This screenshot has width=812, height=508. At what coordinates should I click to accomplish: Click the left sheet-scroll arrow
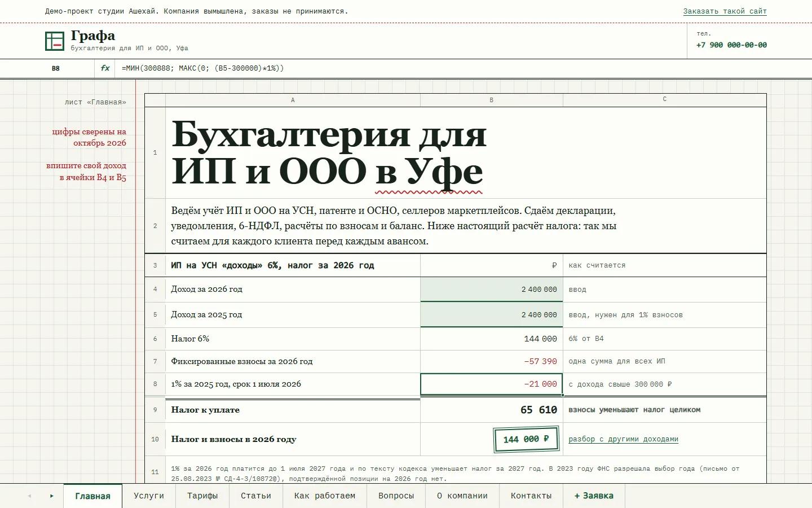[x=29, y=496]
